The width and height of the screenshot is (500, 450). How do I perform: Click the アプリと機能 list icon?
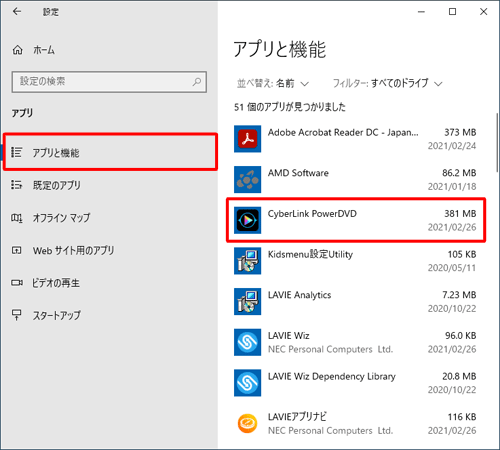tap(16, 152)
